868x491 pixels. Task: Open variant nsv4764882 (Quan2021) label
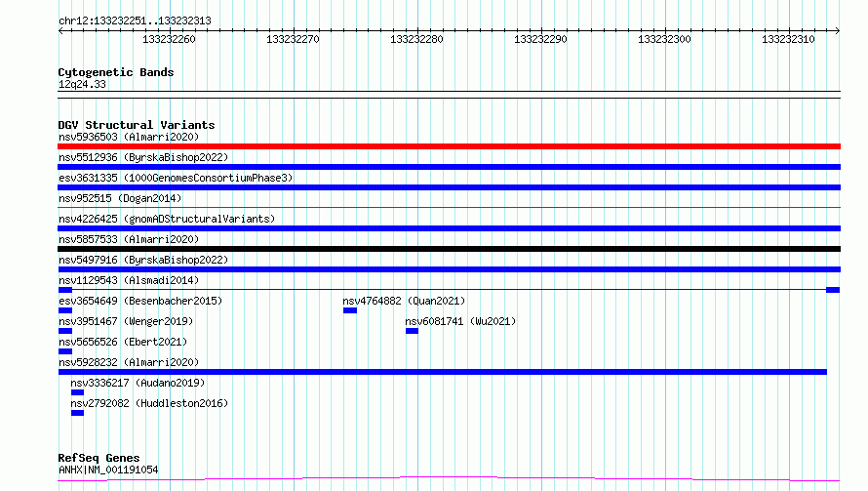tap(404, 301)
